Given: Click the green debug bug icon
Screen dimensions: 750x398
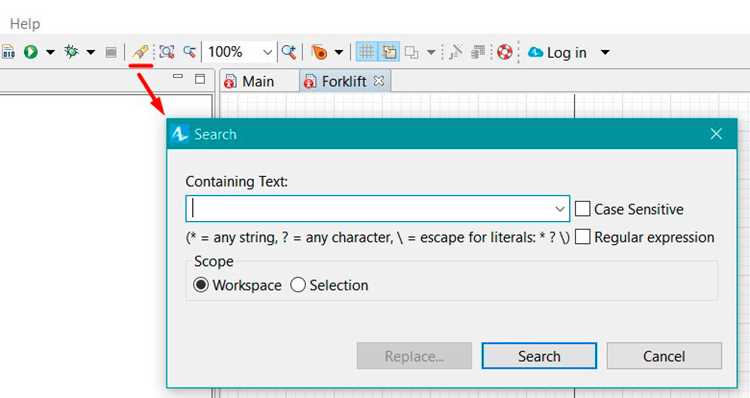Looking at the screenshot, I should [71, 51].
